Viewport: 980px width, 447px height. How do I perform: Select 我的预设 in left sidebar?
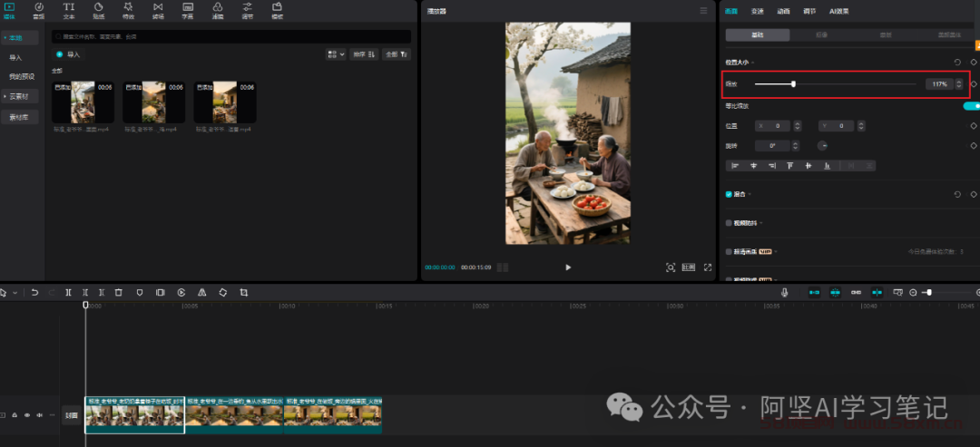(21, 77)
